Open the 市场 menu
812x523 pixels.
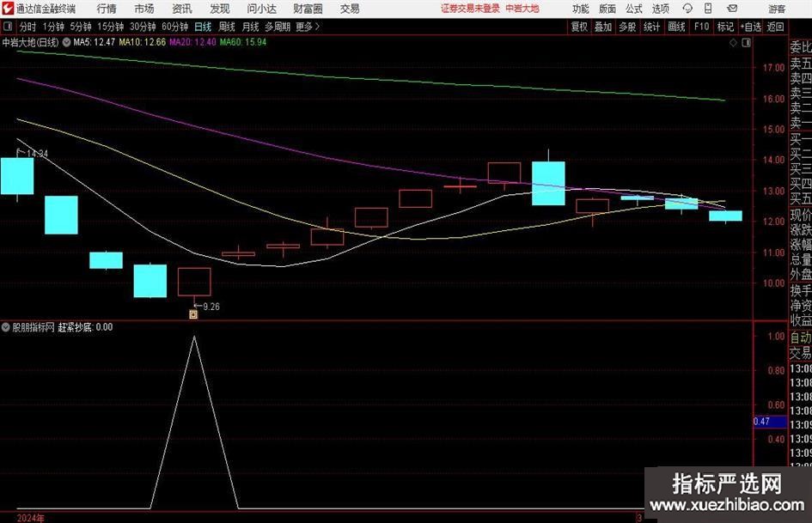(144, 9)
